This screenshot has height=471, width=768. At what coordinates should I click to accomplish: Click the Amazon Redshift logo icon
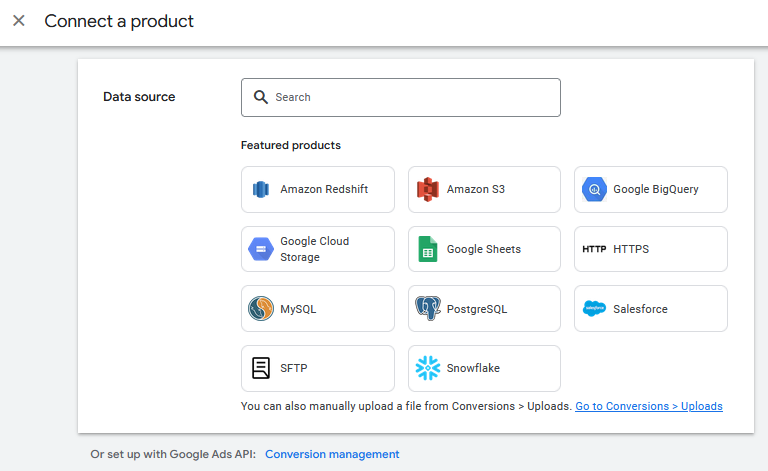[261, 189]
